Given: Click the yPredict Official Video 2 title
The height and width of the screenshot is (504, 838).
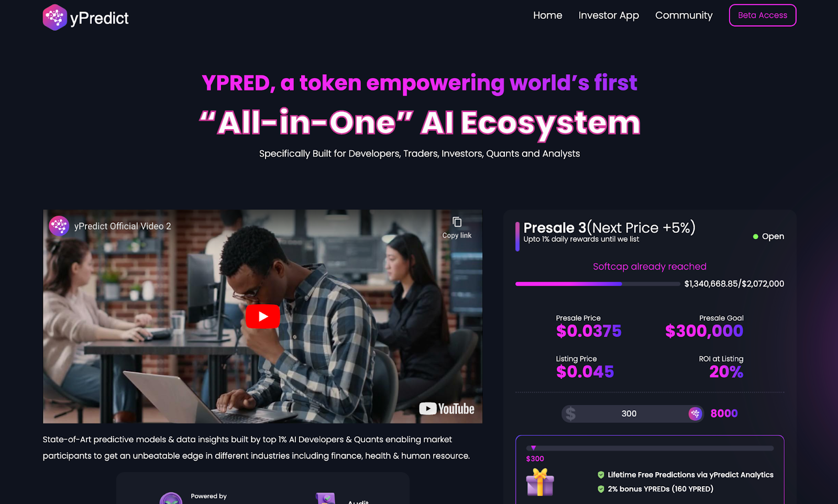Looking at the screenshot, I should tap(123, 226).
